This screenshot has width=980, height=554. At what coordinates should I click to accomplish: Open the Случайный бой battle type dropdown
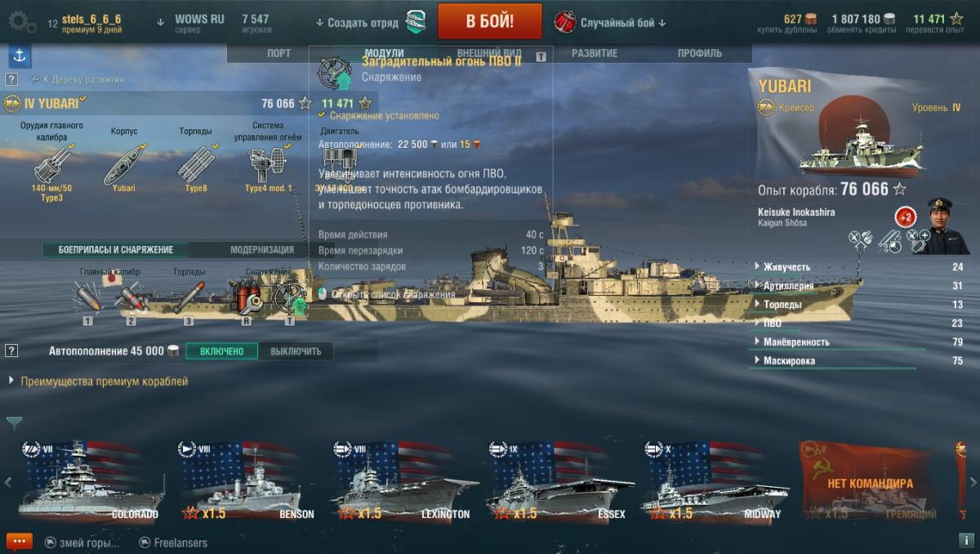tap(610, 22)
